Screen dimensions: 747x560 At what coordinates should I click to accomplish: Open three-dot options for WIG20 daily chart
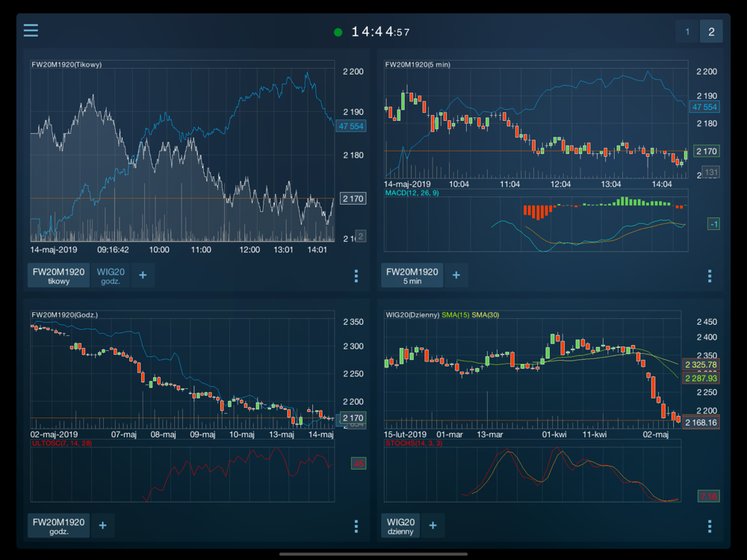[x=710, y=526]
